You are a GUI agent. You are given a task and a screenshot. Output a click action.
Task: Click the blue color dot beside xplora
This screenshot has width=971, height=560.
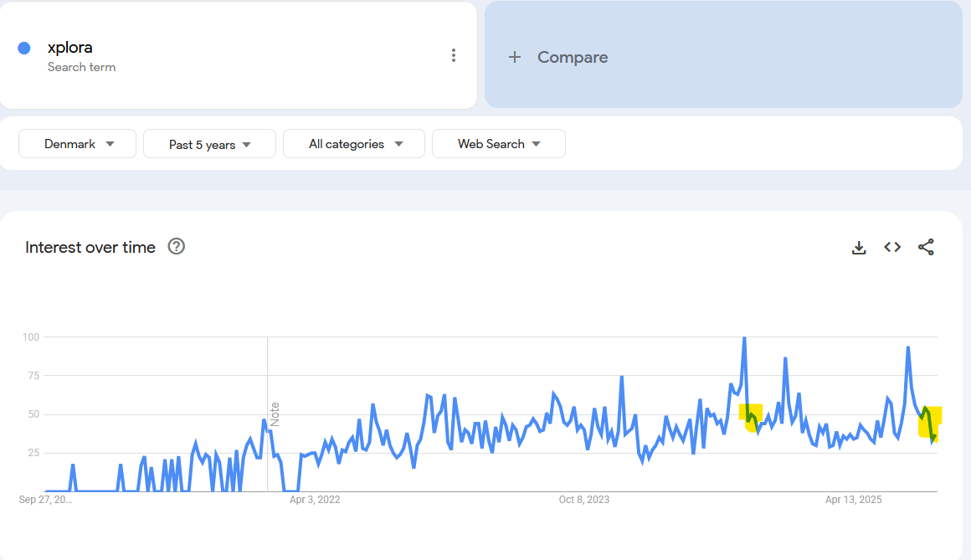24,49
